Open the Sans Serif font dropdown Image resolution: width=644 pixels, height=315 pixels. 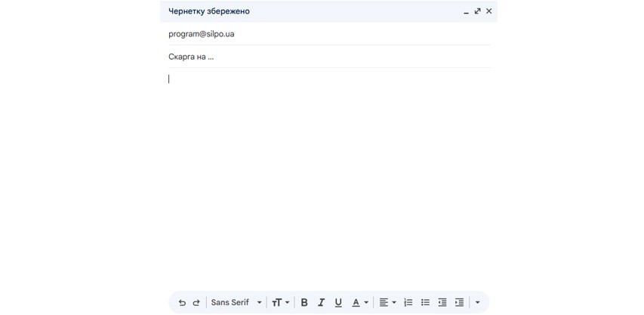coord(236,302)
